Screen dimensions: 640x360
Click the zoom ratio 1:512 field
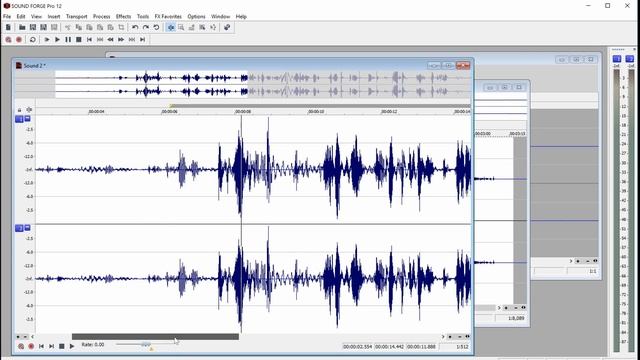point(455,347)
